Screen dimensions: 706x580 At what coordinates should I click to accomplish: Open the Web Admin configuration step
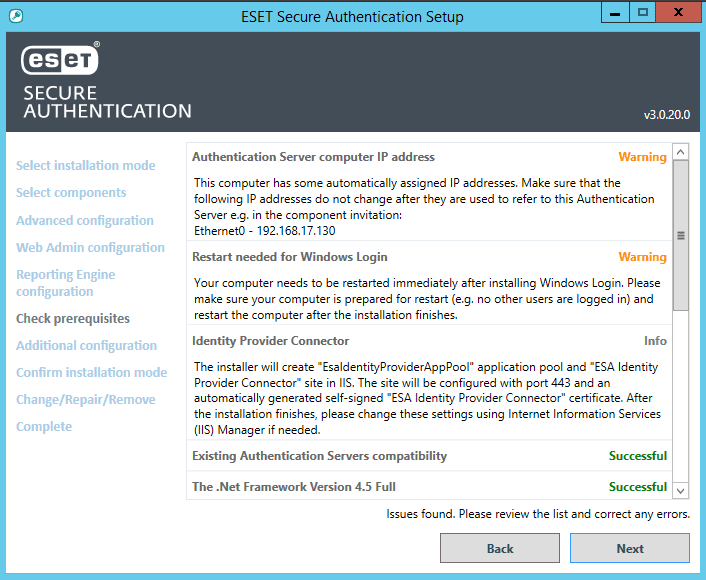[x=90, y=247]
